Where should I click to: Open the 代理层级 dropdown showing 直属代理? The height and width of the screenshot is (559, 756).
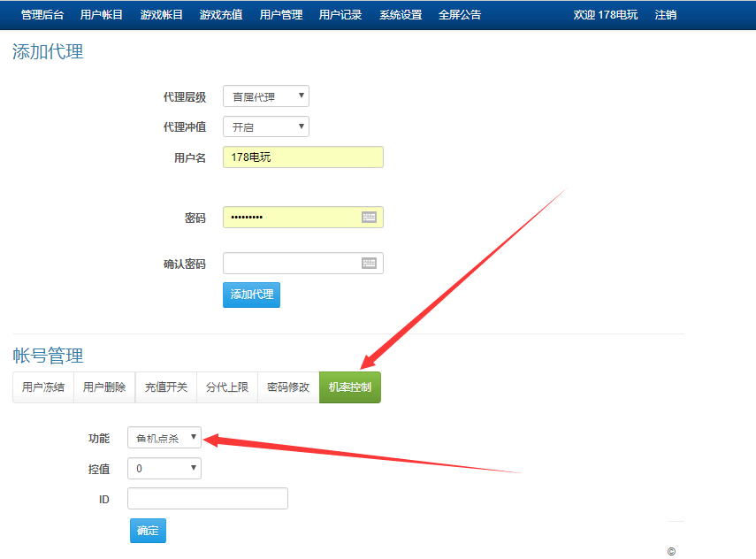click(x=265, y=96)
